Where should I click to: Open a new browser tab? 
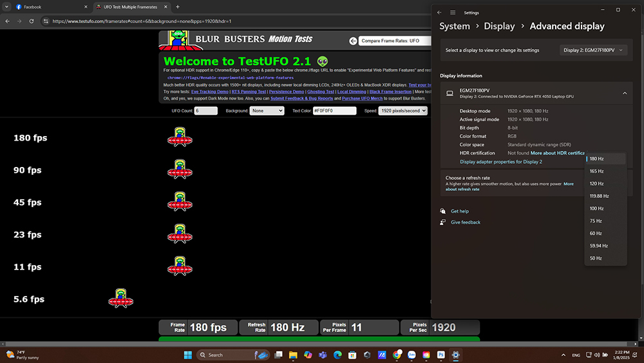(x=178, y=6)
